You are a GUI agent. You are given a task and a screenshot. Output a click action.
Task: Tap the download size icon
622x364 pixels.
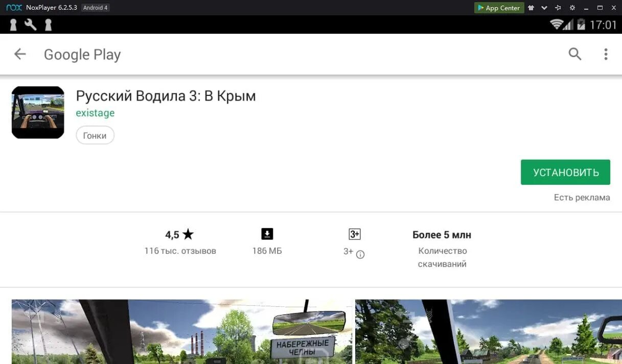point(267,234)
